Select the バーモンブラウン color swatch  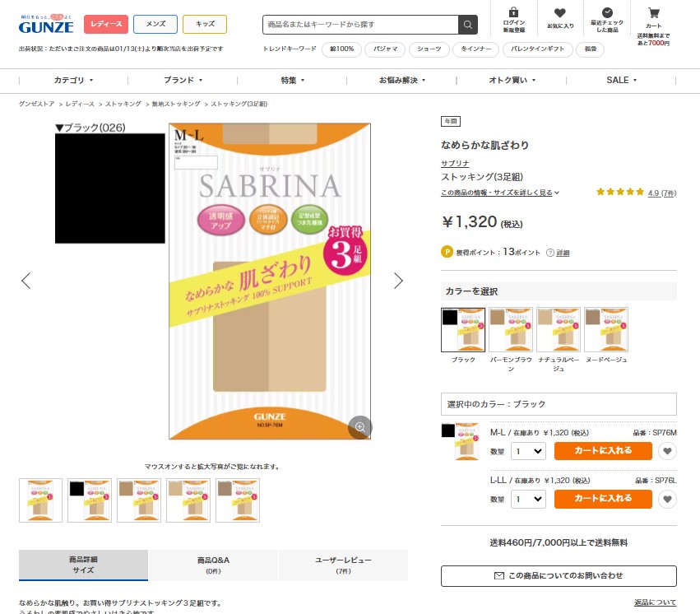coord(511,329)
